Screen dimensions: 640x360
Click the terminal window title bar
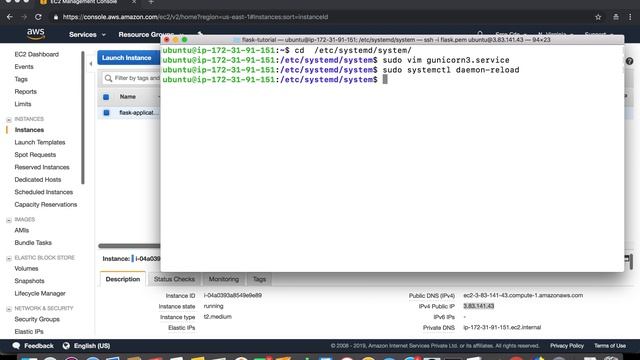[x=392, y=40]
